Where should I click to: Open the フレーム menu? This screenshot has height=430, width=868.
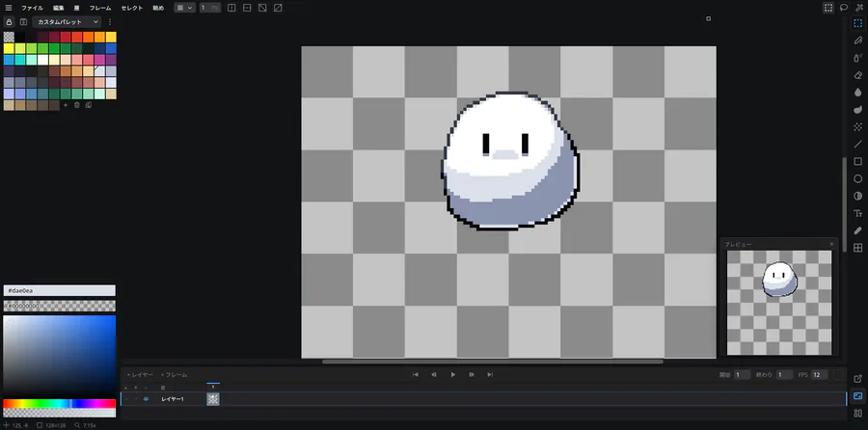[100, 8]
